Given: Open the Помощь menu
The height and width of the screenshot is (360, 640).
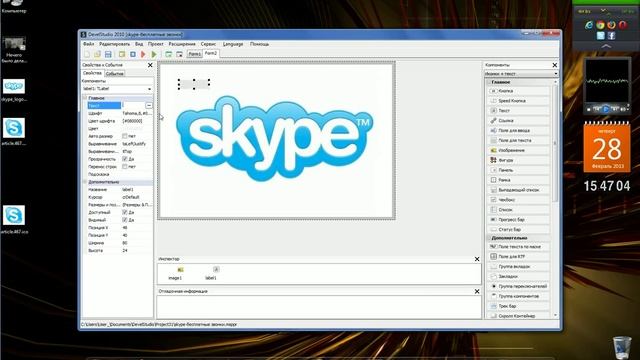Looking at the screenshot, I should click(259, 44).
